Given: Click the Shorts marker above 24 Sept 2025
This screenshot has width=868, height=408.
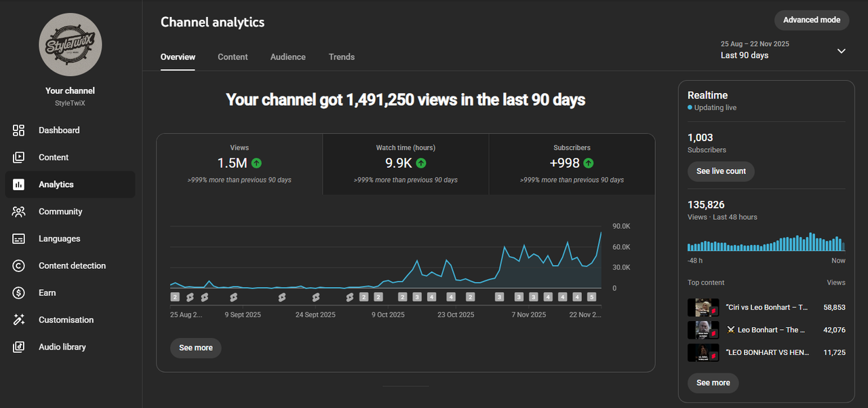Looking at the screenshot, I should point(315,297).
